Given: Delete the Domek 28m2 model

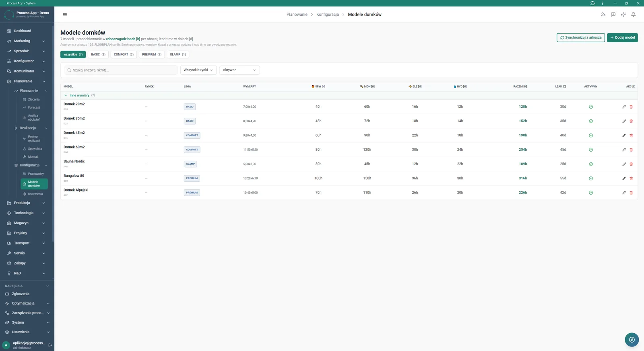Looking at the screenshot, I should pyautogui.click(x=631, y=107).
